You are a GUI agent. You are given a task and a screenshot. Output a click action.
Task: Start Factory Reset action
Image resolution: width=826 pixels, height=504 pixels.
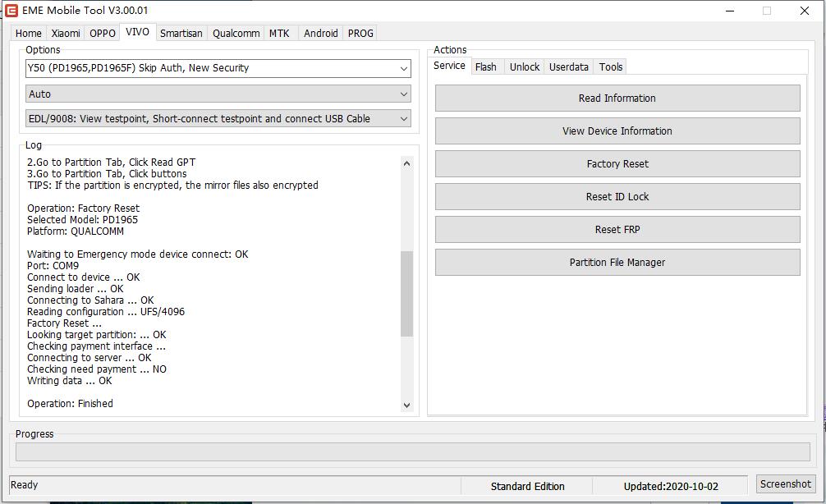(x=617, y=164)
